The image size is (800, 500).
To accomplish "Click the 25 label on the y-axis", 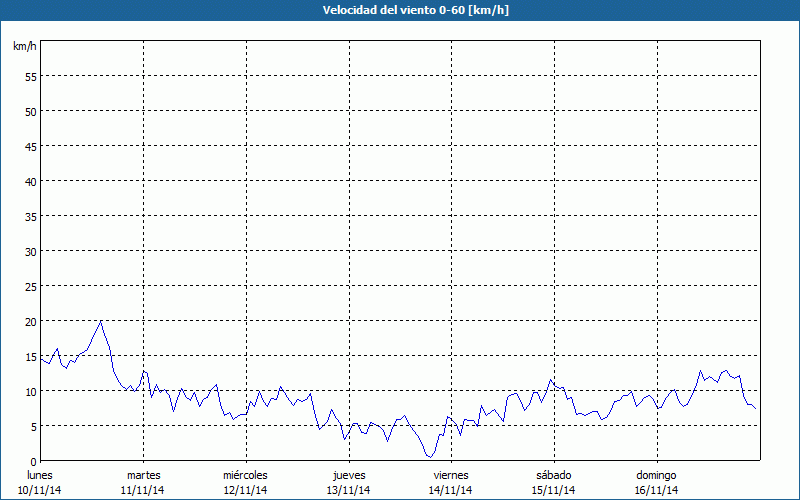I will click(30, 286).
